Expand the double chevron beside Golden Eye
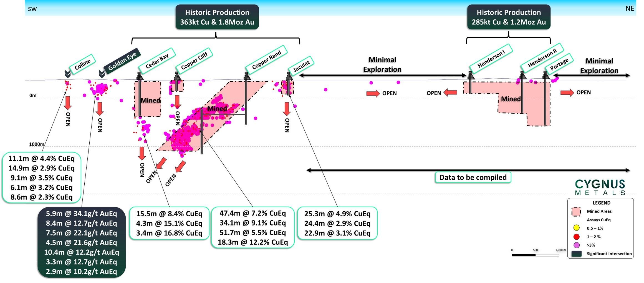This screenshot has height=283, width=644. pos(102,73)
